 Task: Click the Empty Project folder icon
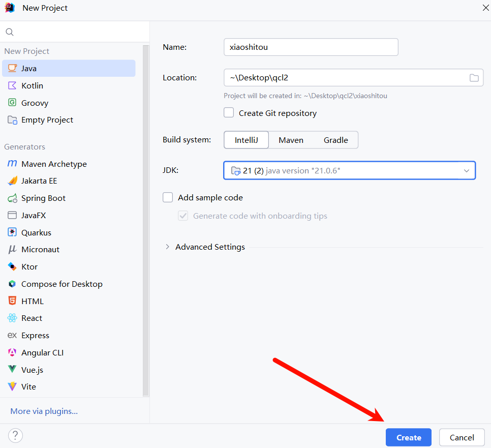pos(12,120)
